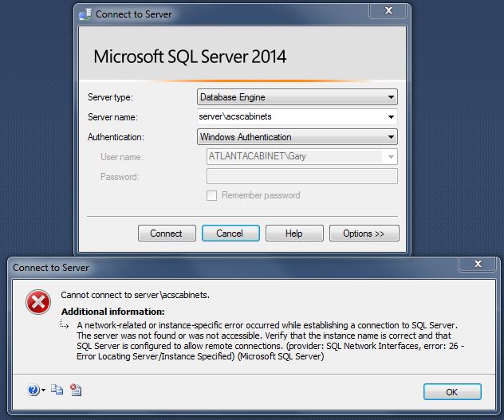Click the arrow beside the error detail
Image resolution: width=504 pixels, height=420 pixels.
(65, 324)
